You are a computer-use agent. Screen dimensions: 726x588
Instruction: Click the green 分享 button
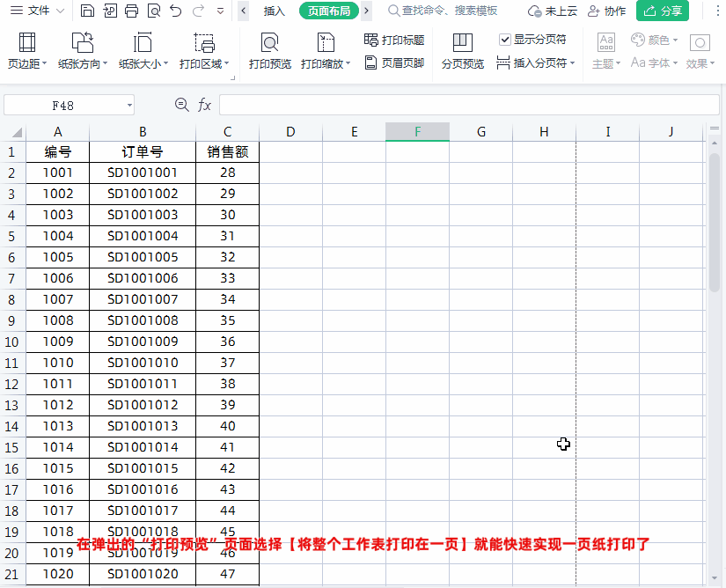663,11
